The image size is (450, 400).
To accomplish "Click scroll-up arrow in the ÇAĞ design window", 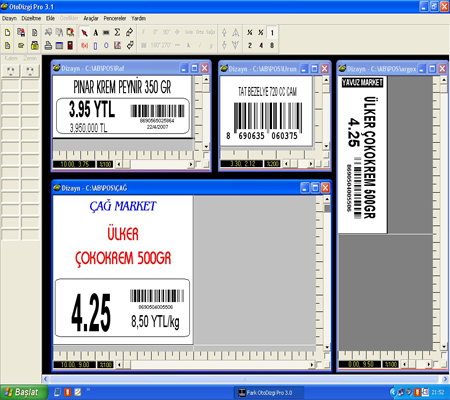I will pos(327,199).
